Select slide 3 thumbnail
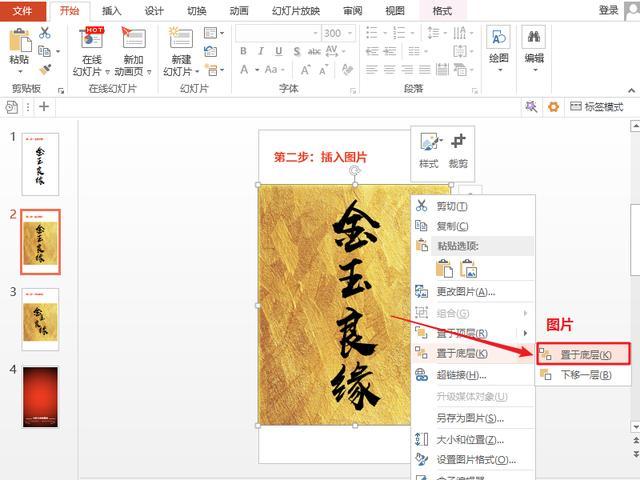This screenshot has height=480, width=640. 40,319
